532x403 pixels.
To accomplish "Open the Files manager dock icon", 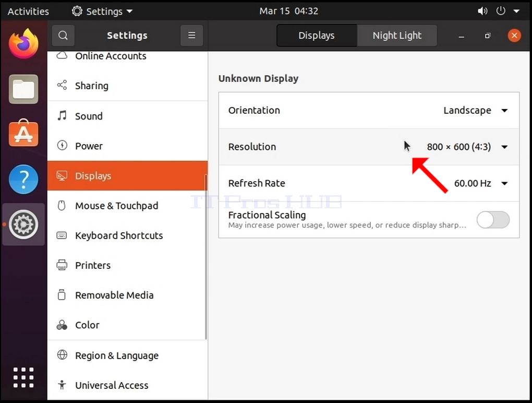I will tap(23, 89).
